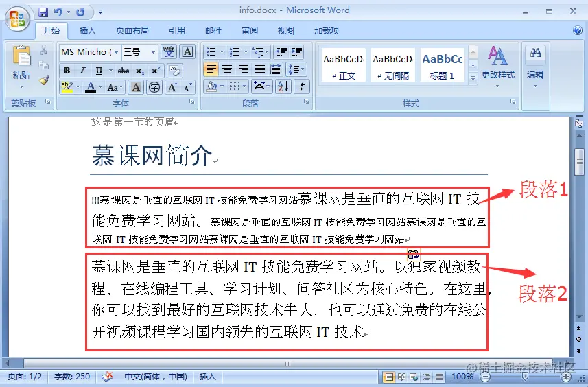Apply the font color A swatch

pyautogui.click(x=91, y=87)
